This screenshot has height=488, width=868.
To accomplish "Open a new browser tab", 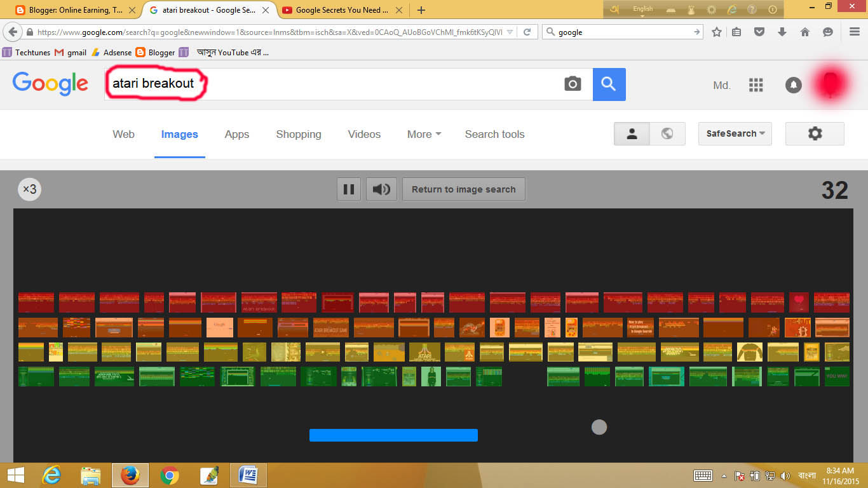I will [x=421, y=10].
